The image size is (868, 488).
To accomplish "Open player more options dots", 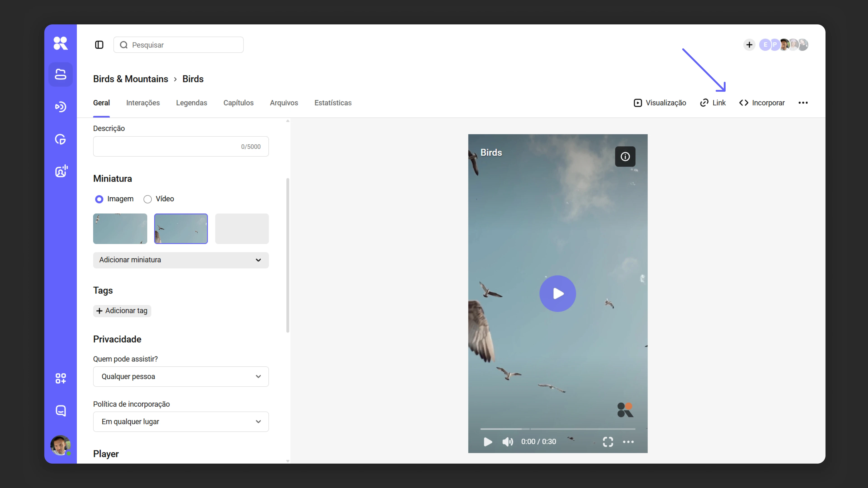I will [628, 441].
